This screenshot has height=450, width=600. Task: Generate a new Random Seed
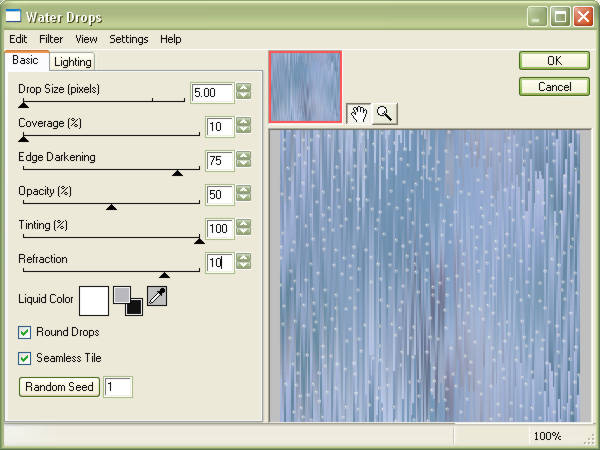[x=59, y=387]
